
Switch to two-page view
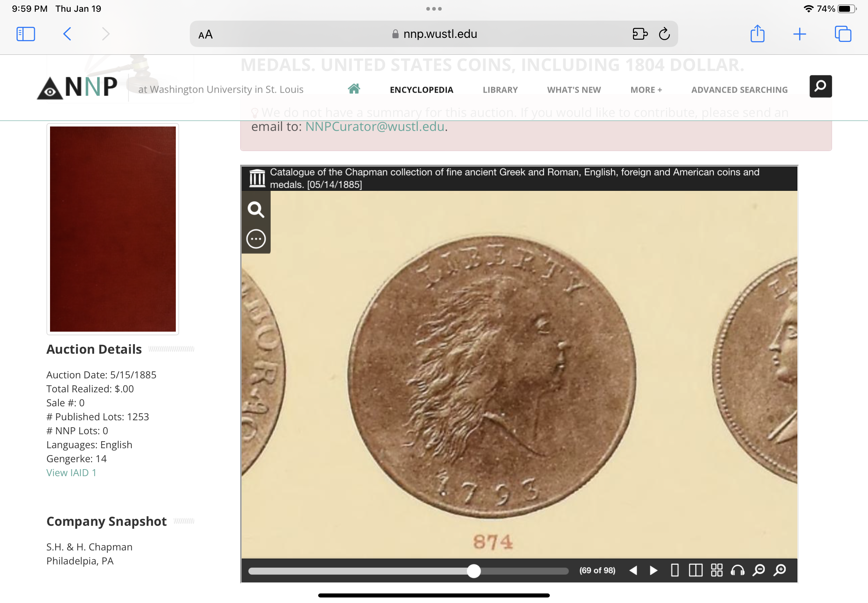point(695,570)
